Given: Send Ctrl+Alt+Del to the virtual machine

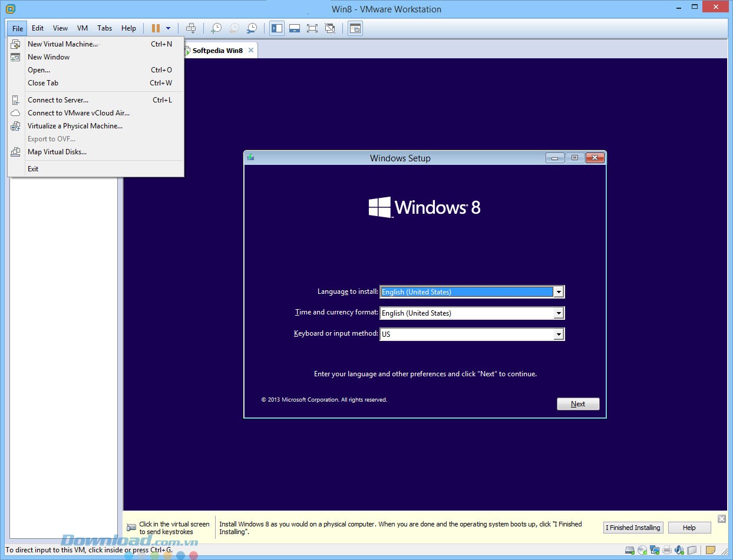Looking at the screenshot, I should pos(191,28).
